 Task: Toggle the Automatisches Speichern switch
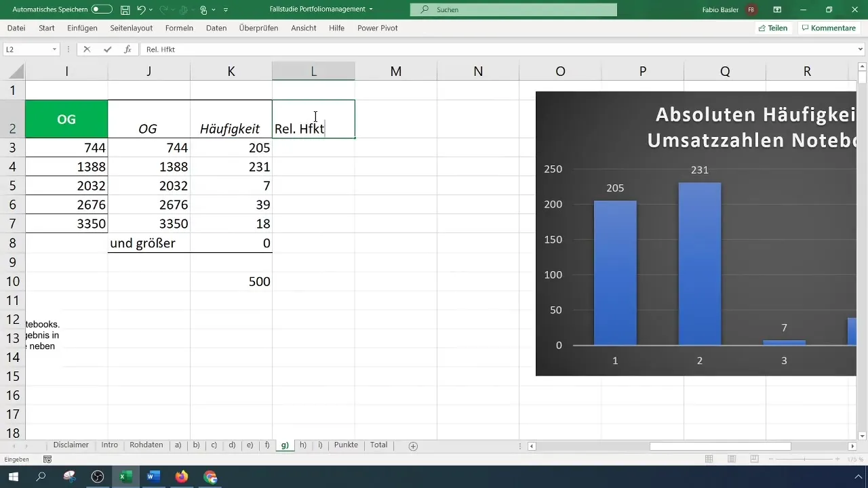point(102,9)
